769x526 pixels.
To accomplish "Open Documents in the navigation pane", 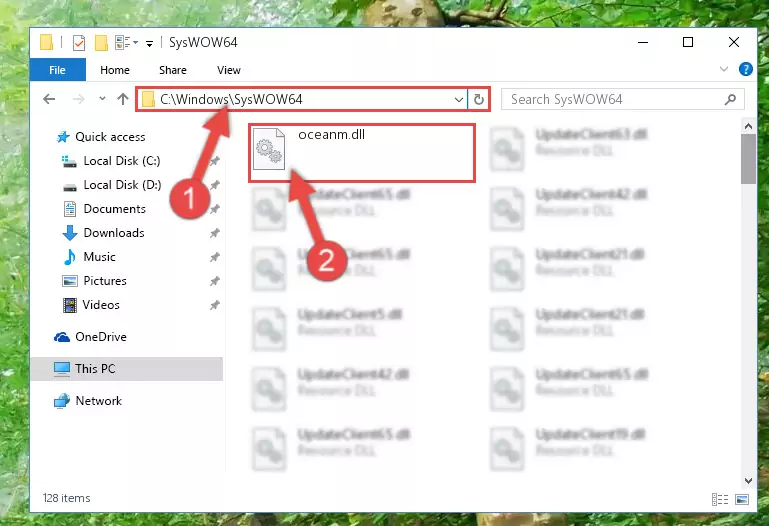I will pyautogui.click(x=114, y=209).
